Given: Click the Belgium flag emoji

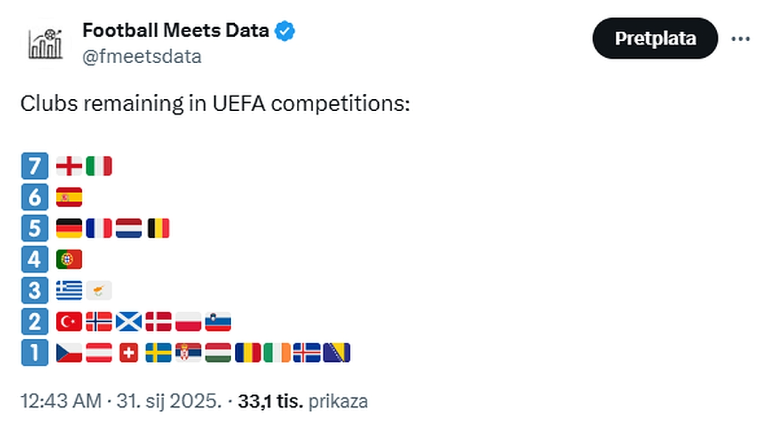Looking at the screenshot, I should [159, 227].
